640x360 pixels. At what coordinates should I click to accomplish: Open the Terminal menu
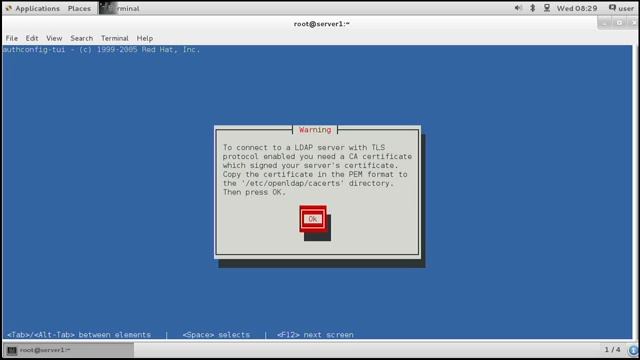[115, 38]
